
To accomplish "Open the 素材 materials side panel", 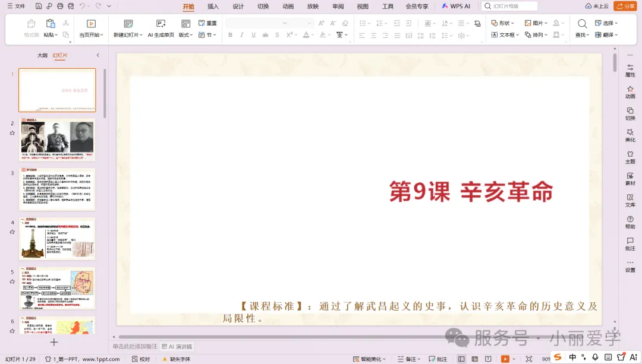I will [630, 179].
